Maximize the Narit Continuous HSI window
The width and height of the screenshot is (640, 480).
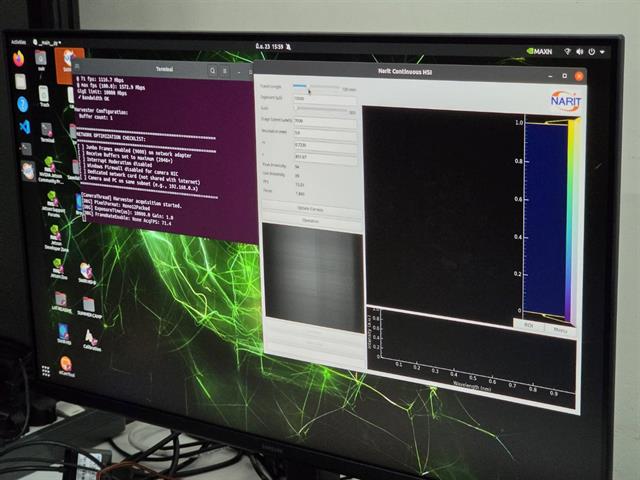pyautogui.click(x=564, y=76)
